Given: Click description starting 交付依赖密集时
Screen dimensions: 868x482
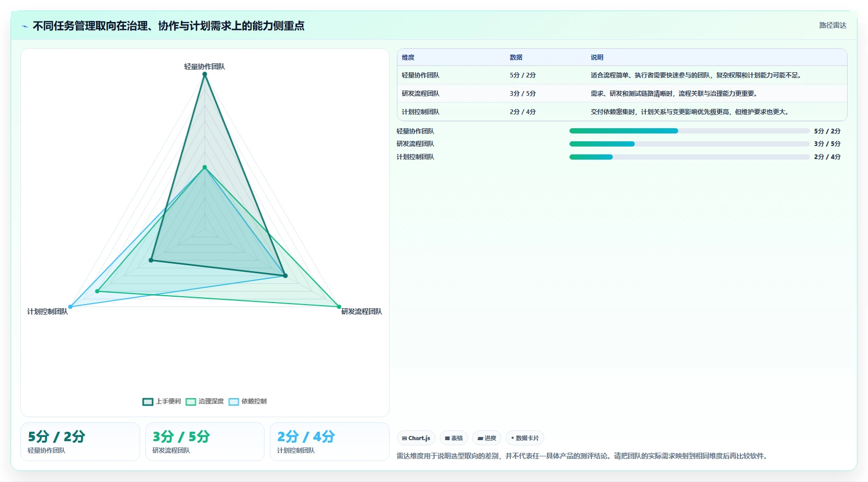Looking at the screenshot, I should pos(690,112).
